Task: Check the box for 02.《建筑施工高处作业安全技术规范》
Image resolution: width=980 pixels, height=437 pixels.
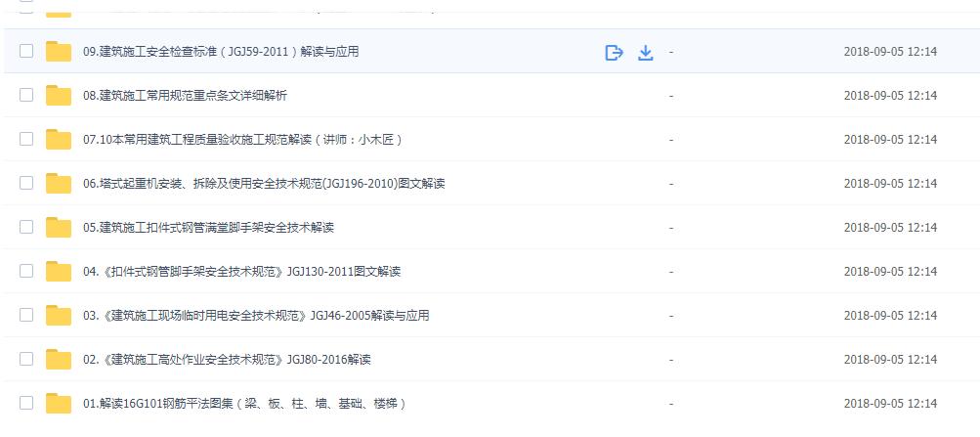Action: pos(26,359)
